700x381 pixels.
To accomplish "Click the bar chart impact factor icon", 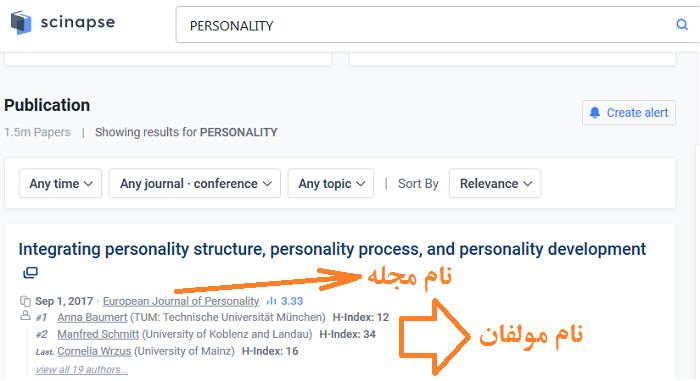I will coord(271,301).
